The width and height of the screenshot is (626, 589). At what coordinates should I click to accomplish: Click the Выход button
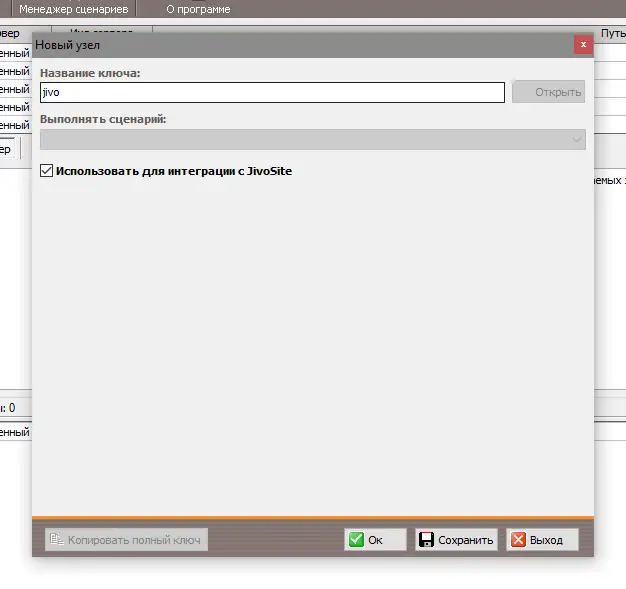(542, 539)
